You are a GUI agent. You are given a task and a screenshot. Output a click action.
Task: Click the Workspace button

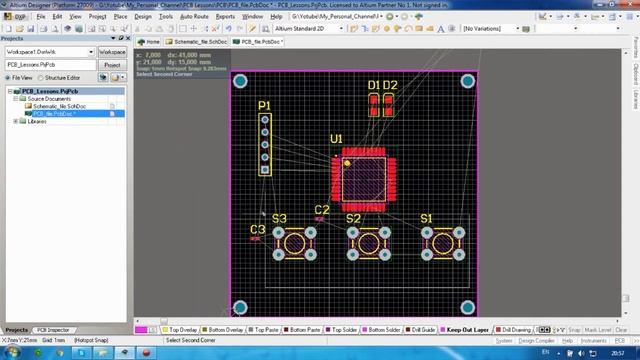112,52
